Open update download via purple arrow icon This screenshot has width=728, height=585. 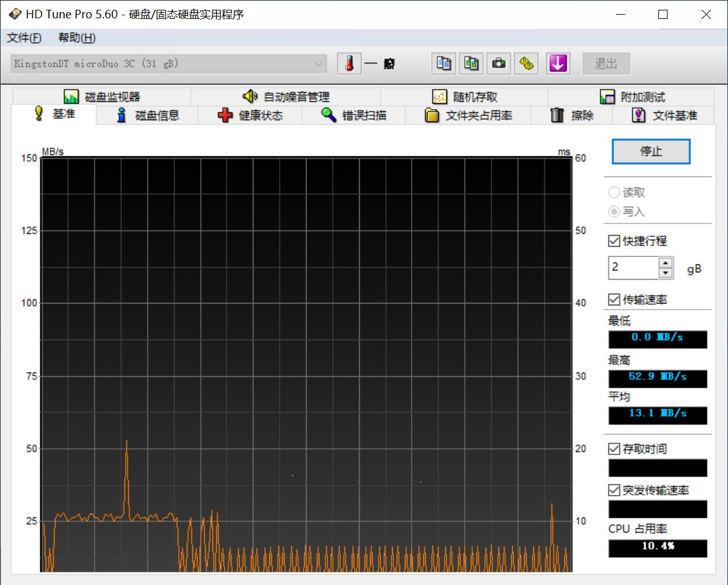point(558,64)
